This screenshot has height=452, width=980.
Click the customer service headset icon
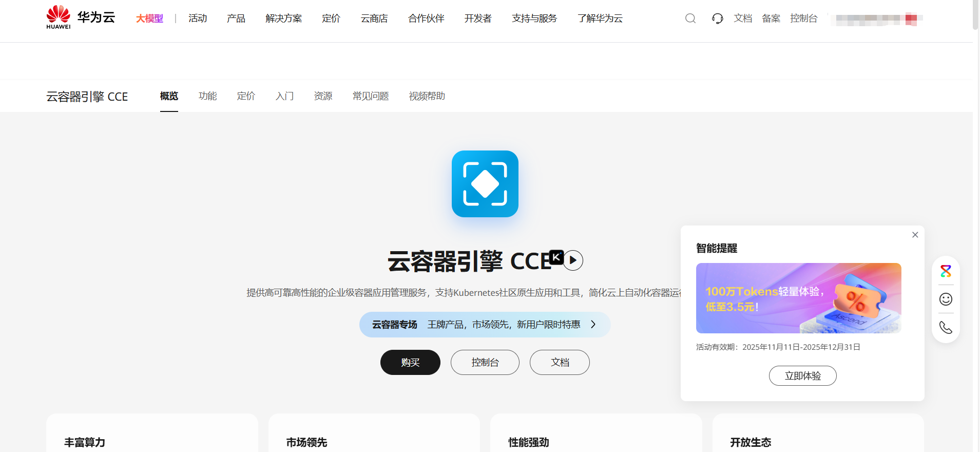718,18
